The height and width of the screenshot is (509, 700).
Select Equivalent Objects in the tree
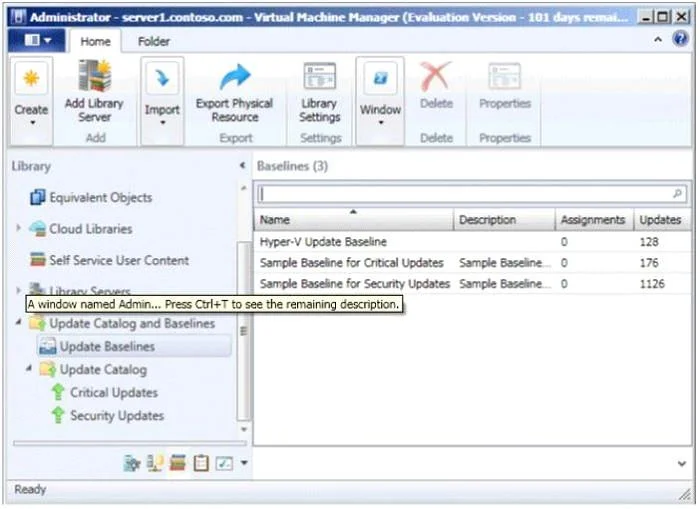point(100,197)
